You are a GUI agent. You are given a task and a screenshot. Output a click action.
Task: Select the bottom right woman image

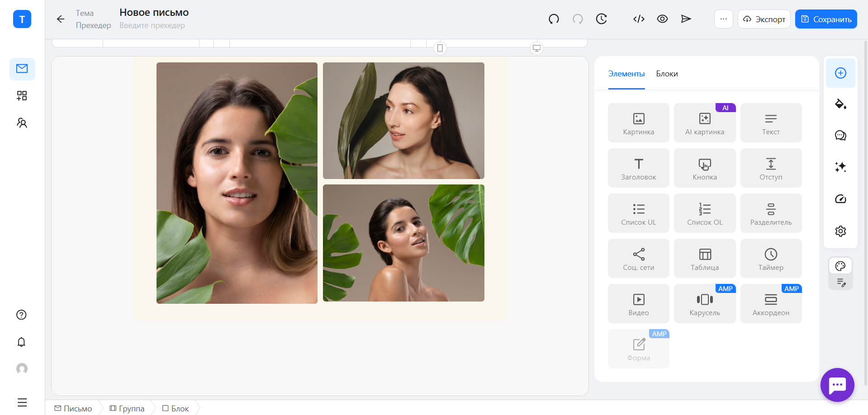pos(403,243)
